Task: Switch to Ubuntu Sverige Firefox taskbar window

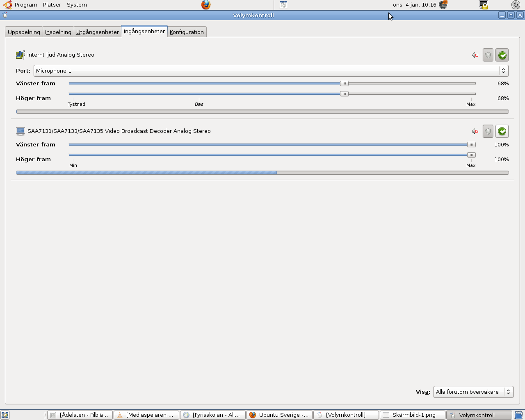Action: pyautogui.click(x=279, y=415)
